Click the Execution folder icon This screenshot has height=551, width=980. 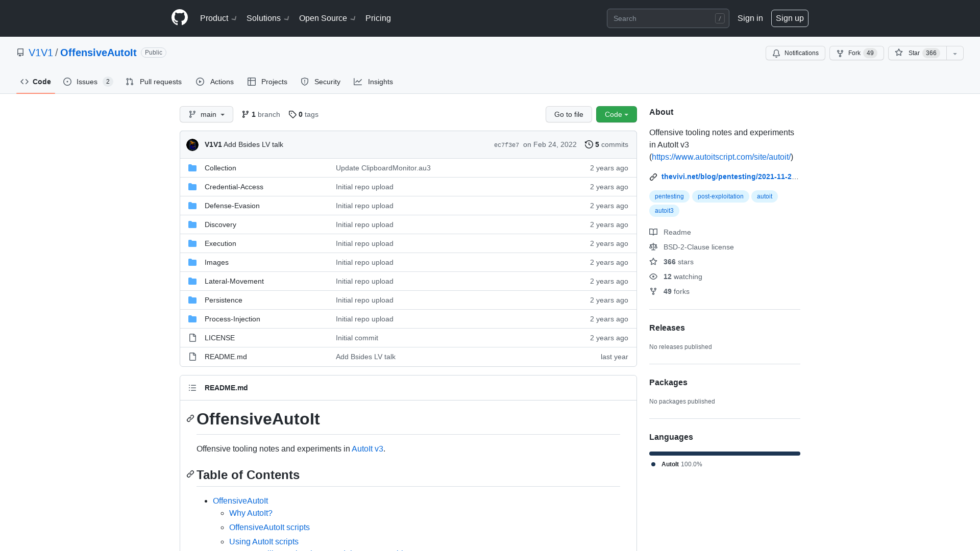tap(192, 243)
